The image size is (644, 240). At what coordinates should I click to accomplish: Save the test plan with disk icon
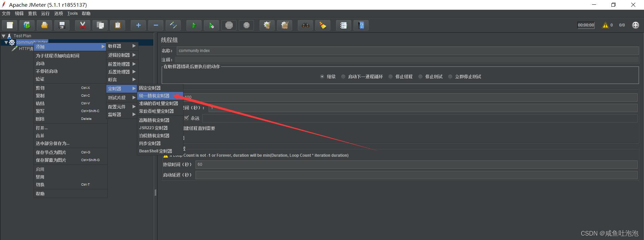click(x=62, y=25)
